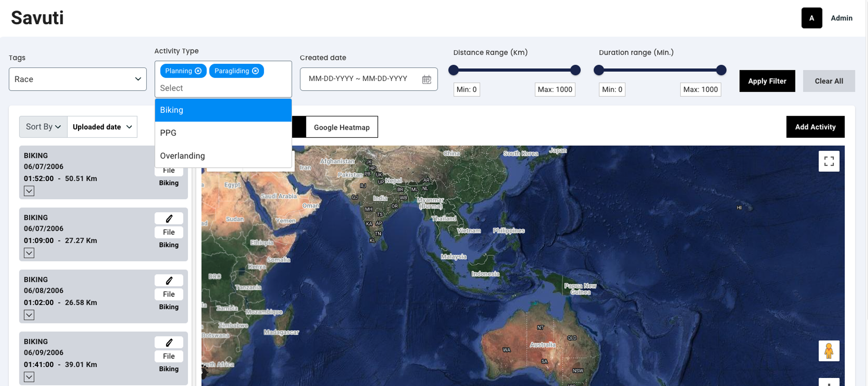Toggle the Sort By order control
Screen dimensions: 868x386
[x=43, y=127]
